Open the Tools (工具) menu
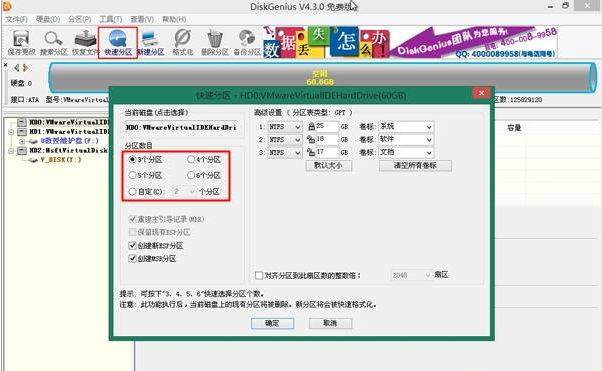This screenshot has width=602, height=371. coord(111,19)
